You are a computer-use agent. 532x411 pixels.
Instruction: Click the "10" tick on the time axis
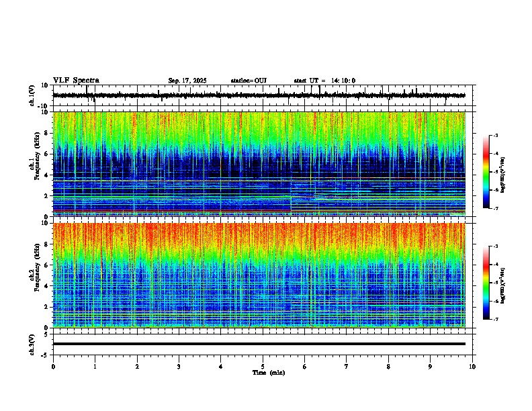coord(472,367)
